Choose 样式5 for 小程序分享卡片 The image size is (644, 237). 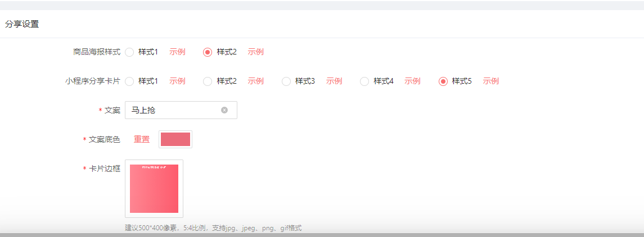[443, 81]
